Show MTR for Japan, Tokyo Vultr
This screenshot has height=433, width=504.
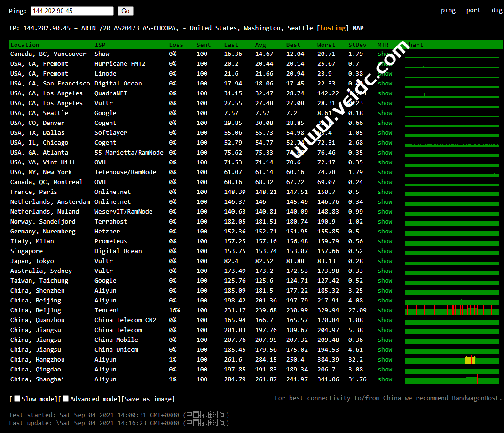(x=385, y=261)
